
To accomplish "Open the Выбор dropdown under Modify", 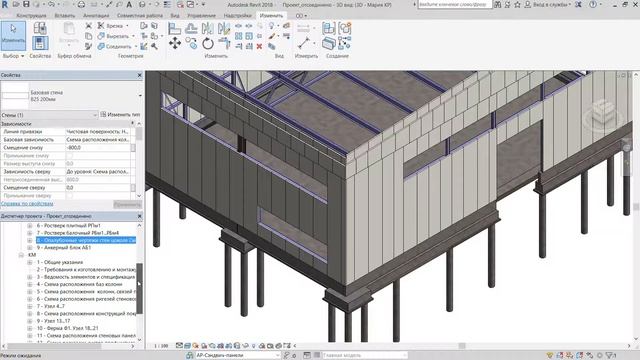I will coord(13,56).
